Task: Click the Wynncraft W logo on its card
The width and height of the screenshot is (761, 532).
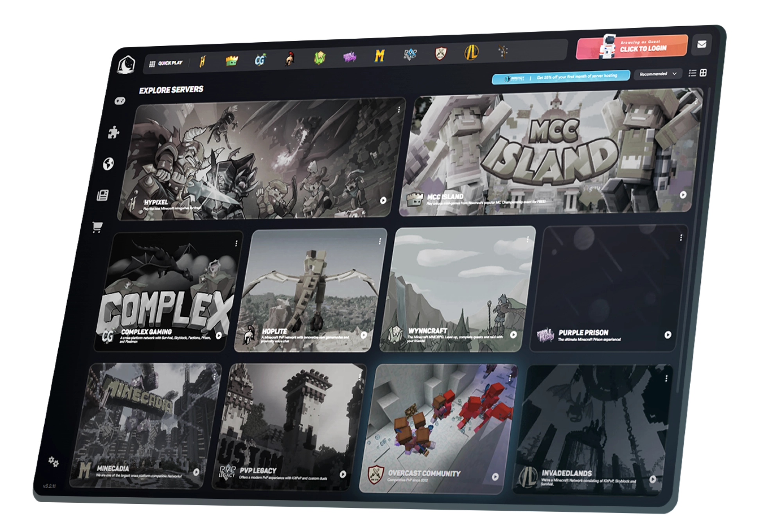Action: coord(395,334)
